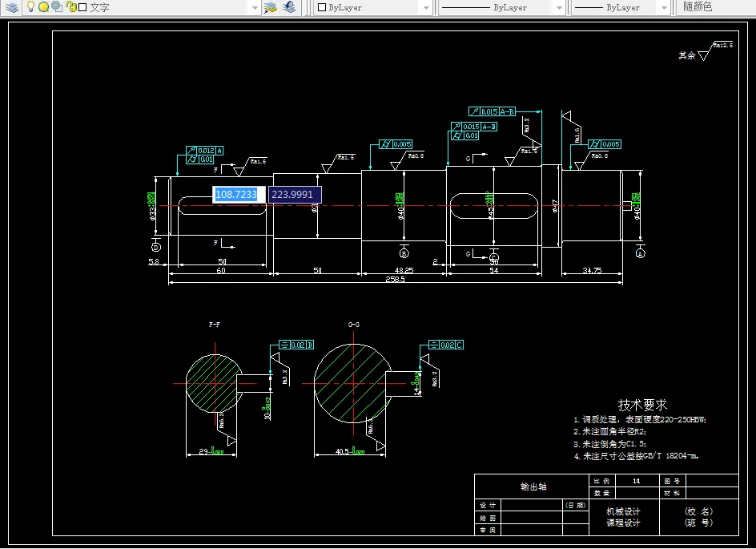Open the 随颜色 plot style dropdown
This screenshot has width=756, height=549.
tap(716, 7)
